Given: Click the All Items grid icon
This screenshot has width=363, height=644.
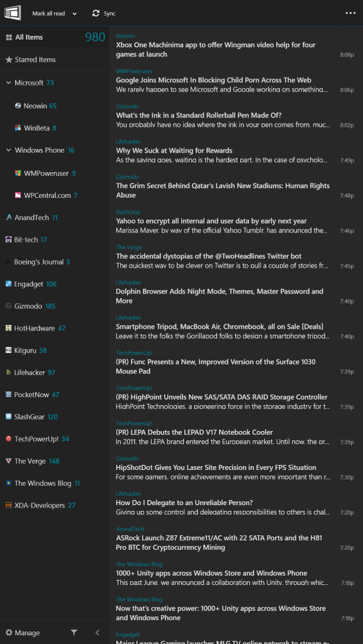Looking at the screenshot, I should point(9,37).
